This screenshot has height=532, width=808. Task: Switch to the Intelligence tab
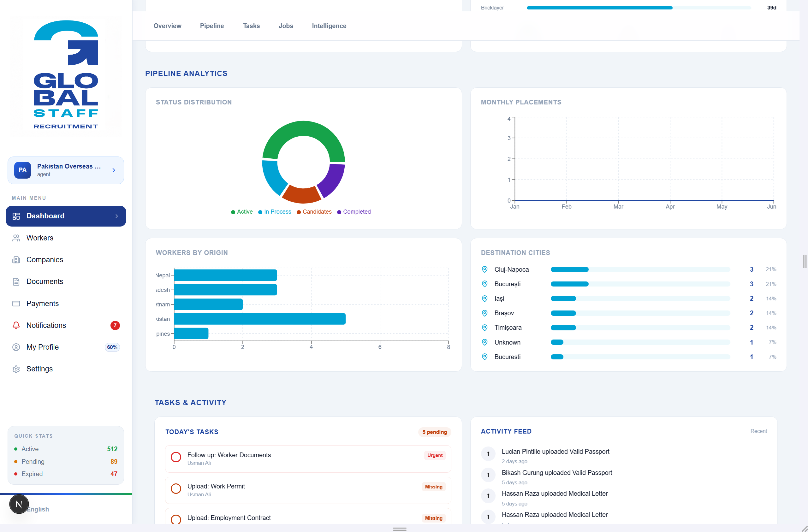[x=329, y=26]
